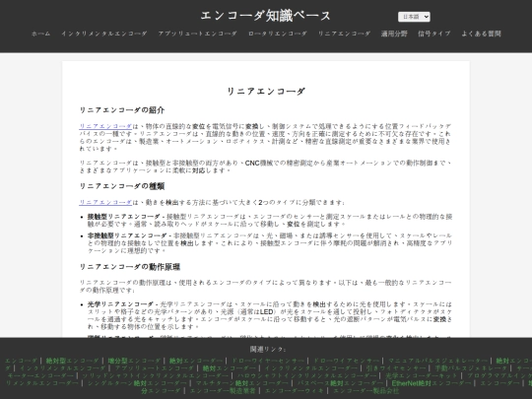Open the エンコーダーウィキ footer link
Screen dimensions: 532x399
tap(295, 390)
